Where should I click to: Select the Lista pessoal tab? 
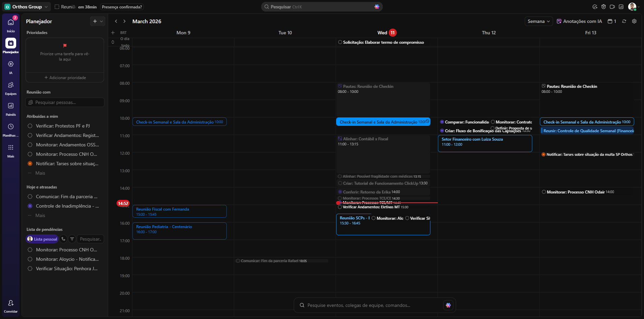click(x=42, y=239)
